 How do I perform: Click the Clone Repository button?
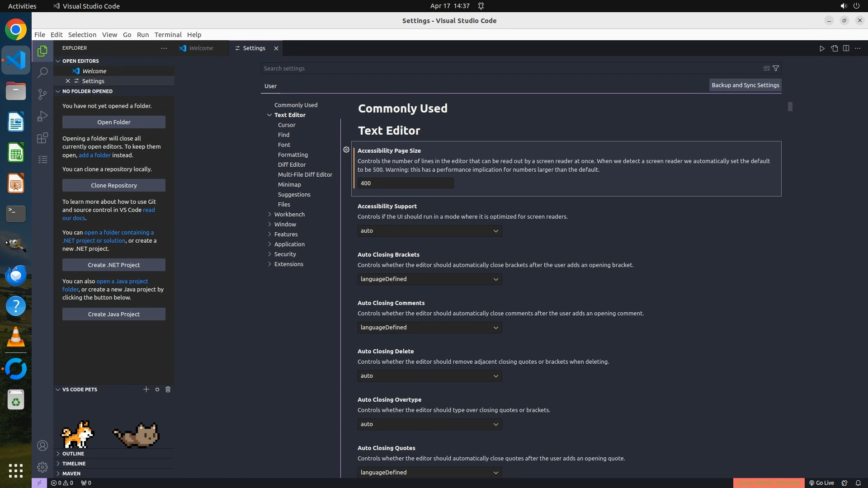click(113, 185)
